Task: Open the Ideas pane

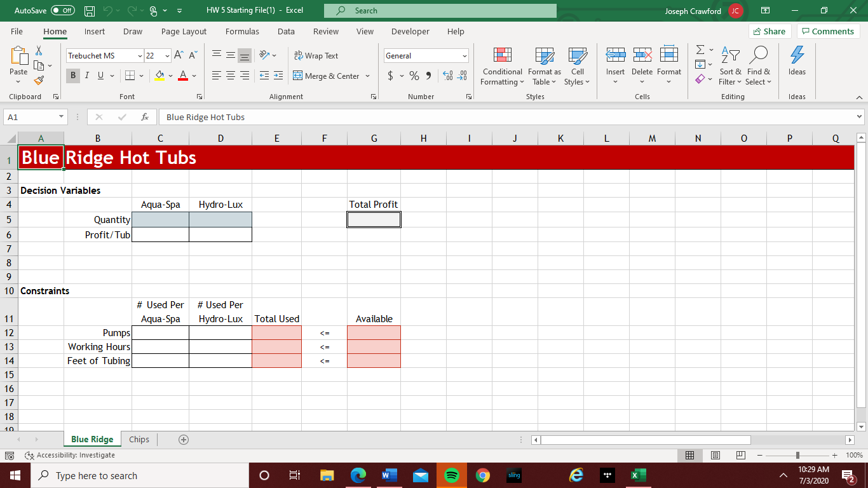Action: [797, 62]
